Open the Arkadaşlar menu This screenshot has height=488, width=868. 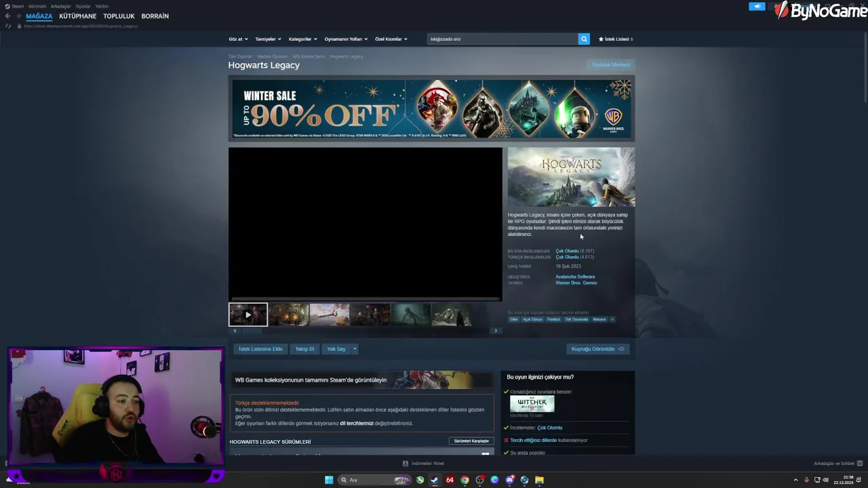coord(61,6)
